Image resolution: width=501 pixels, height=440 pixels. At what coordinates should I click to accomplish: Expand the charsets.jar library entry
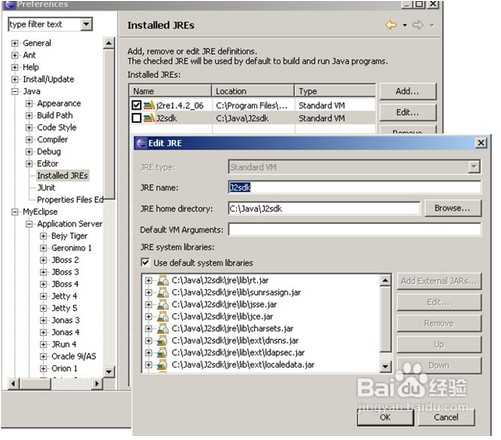[149, 329]
